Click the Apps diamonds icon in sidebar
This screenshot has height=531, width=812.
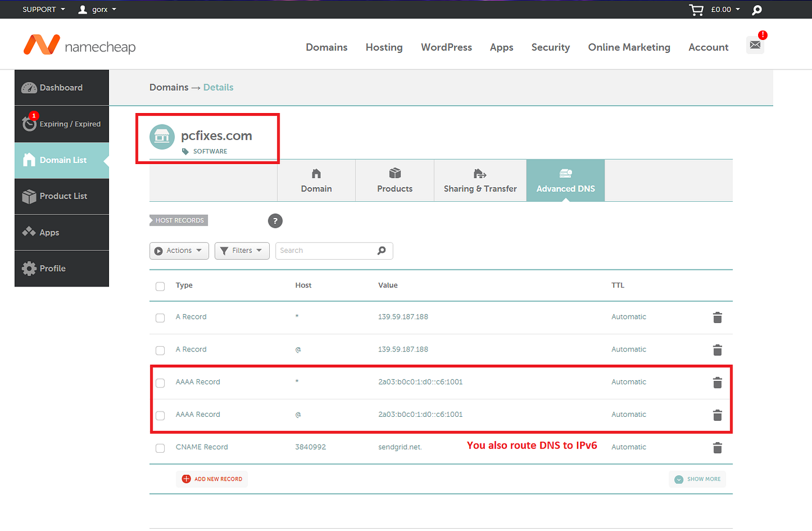(x=29, y=232)
